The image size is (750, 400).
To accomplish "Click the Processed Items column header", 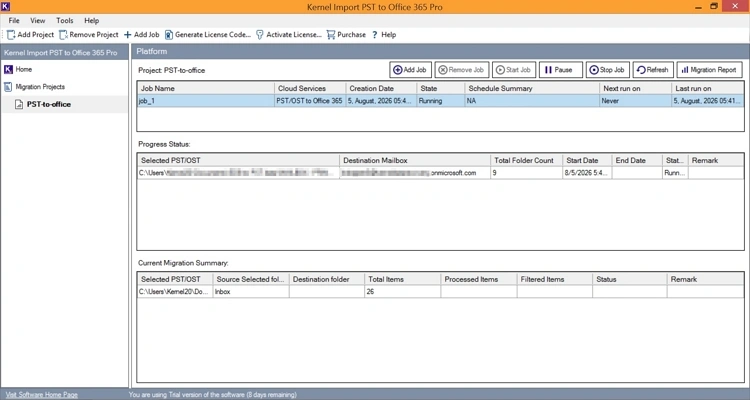I will (479, 279).
